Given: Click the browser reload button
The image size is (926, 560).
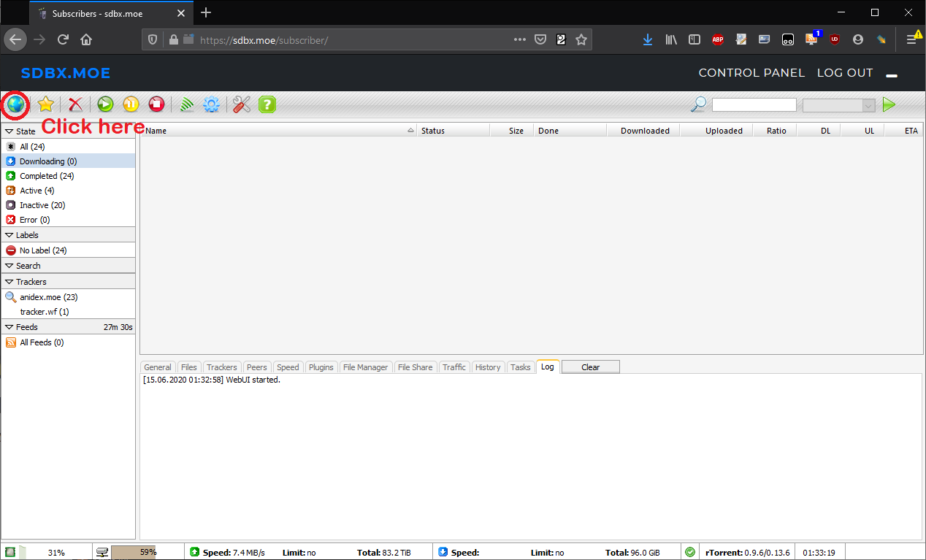Looking at the screenshot, I should (x=63, y=40).
